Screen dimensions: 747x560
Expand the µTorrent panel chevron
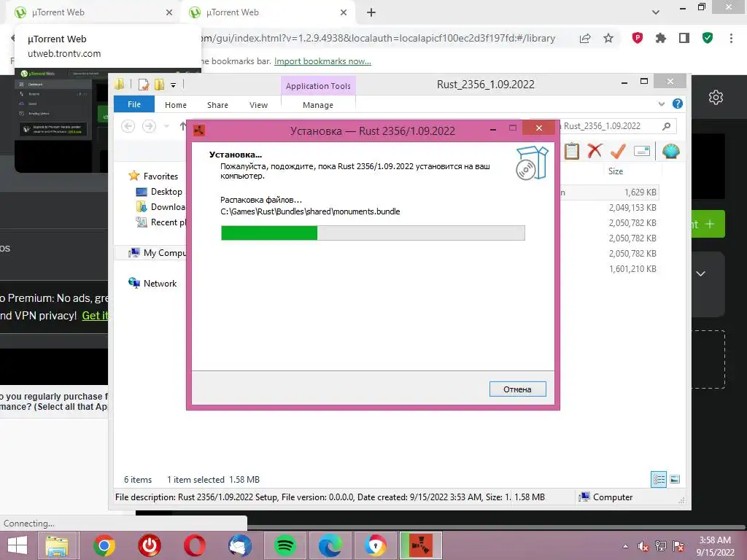point(701,274)
